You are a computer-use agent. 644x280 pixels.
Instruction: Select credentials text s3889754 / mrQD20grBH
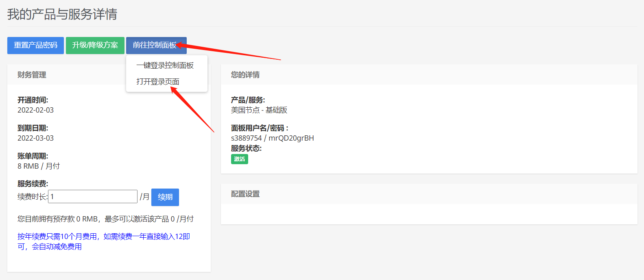click(273, 138)
